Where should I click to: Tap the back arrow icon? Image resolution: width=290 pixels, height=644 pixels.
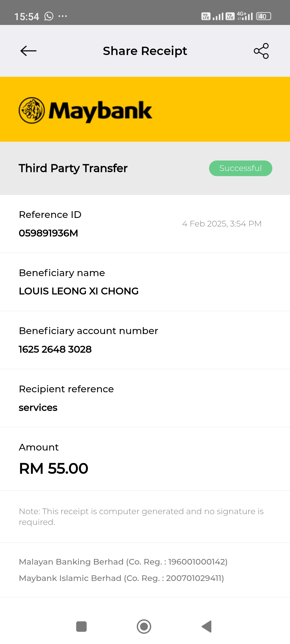coord(28,51)
